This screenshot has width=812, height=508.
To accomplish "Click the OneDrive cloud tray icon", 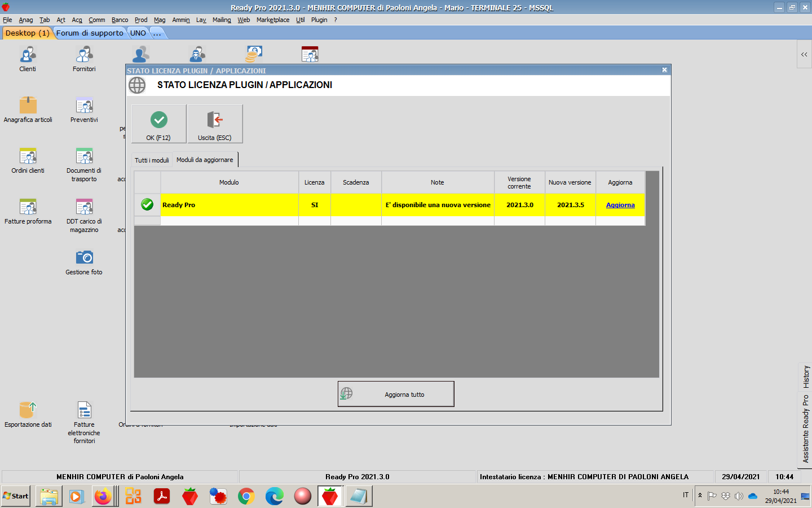I will [x=752, y=496].
